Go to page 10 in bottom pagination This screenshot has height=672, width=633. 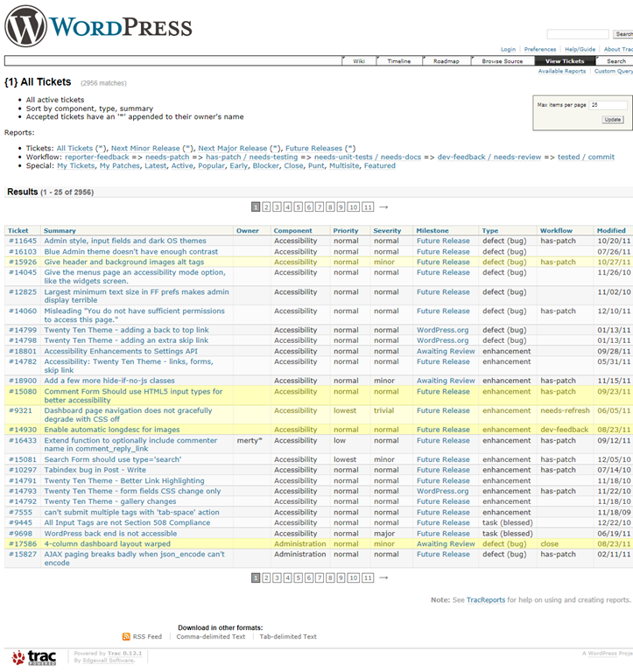pyautogui.click(x=354, y=578)
